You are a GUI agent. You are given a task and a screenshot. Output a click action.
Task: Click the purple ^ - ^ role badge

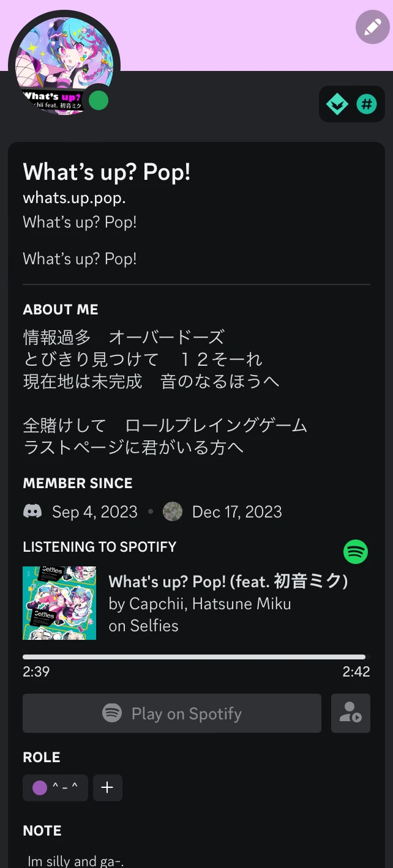[x=55, y=788]
